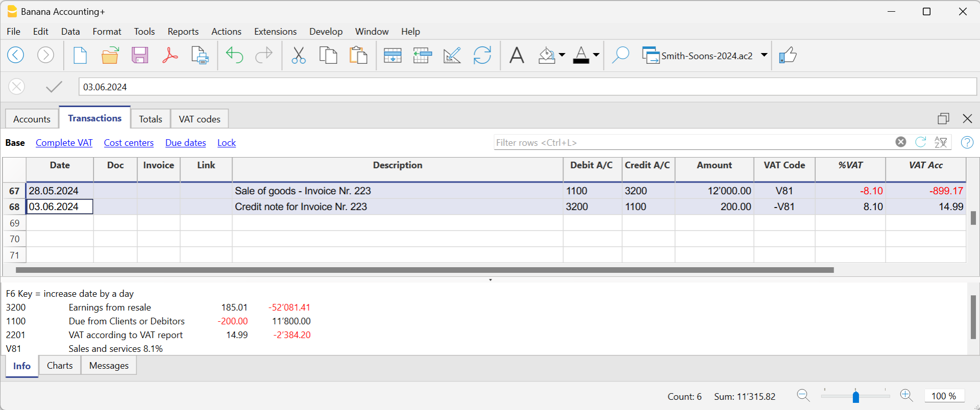Image resolution: width=980 pixels, height=410 pixels.
Task: Open the Extensions menu
Action: [x=275, y=32]
